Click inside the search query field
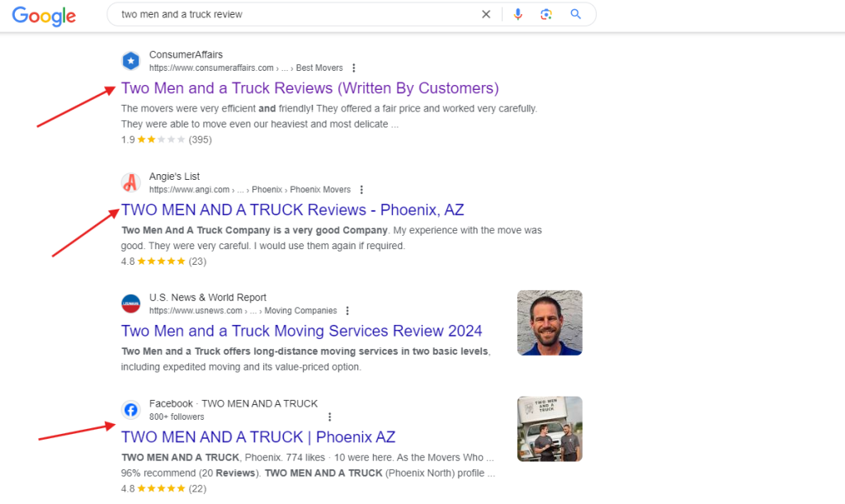The height and width of the screenshot is (504, 845). point(289,14)
